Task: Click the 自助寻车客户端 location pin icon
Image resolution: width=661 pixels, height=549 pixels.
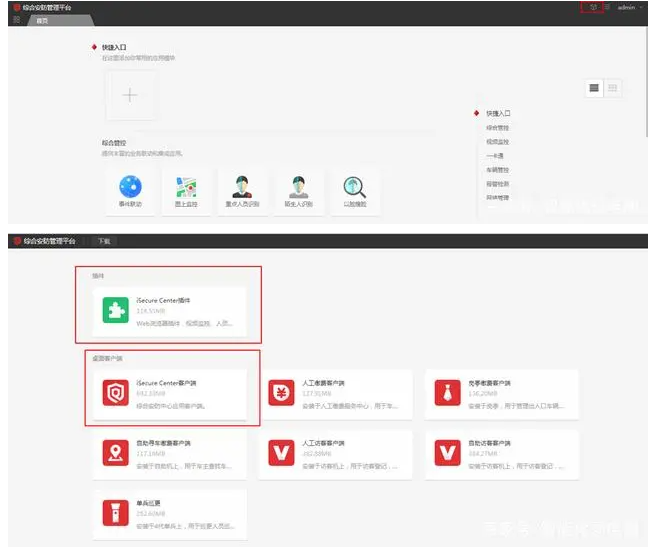Action: click(x=115, y=453)
